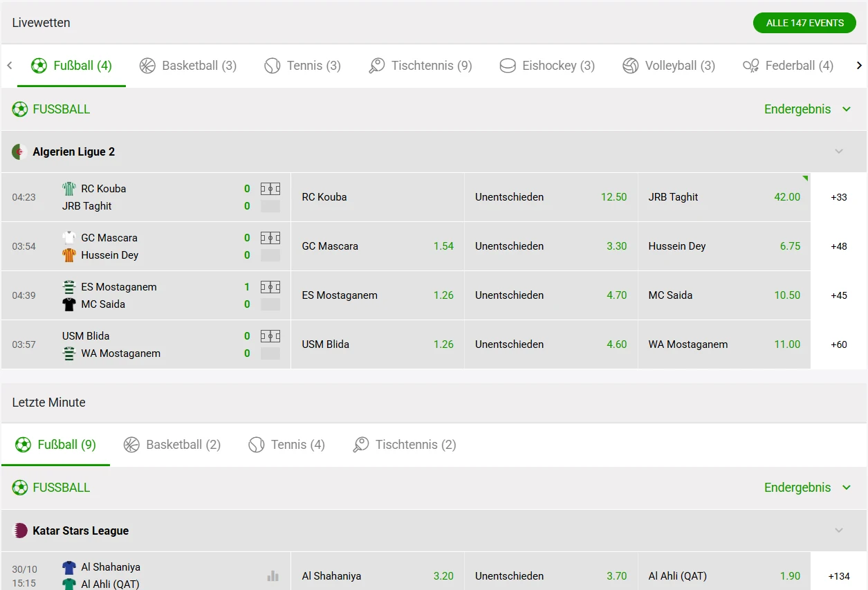Bet on WA Mostaganem at 11.00
The width and height of the screenshot is (868, 590).
[724, 344]
